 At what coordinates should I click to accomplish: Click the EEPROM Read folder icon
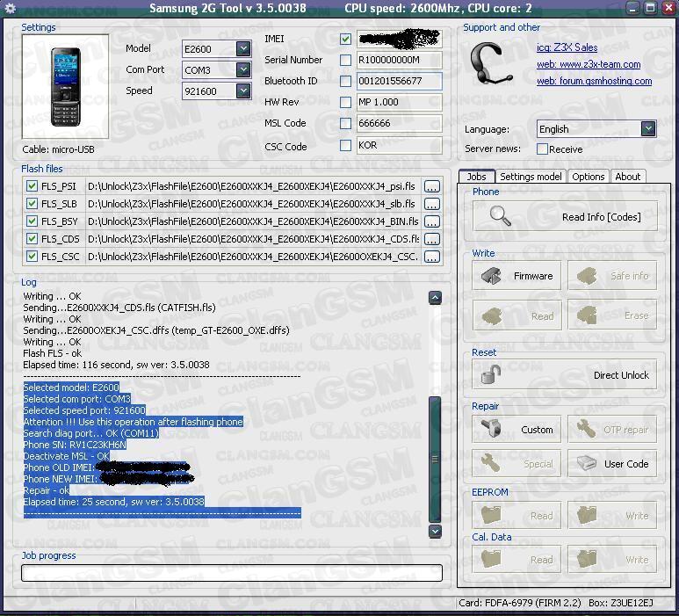[x=491, y=515]
